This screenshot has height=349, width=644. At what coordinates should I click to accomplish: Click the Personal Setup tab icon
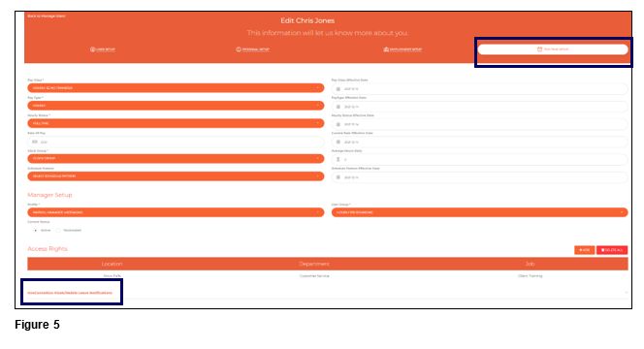pos(239,49)
